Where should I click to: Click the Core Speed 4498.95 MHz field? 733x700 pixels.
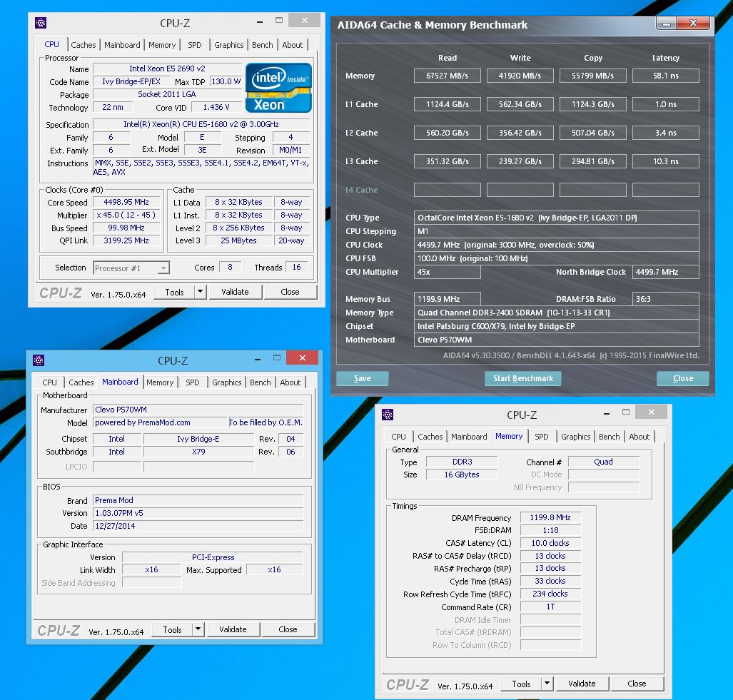point(126,203)
